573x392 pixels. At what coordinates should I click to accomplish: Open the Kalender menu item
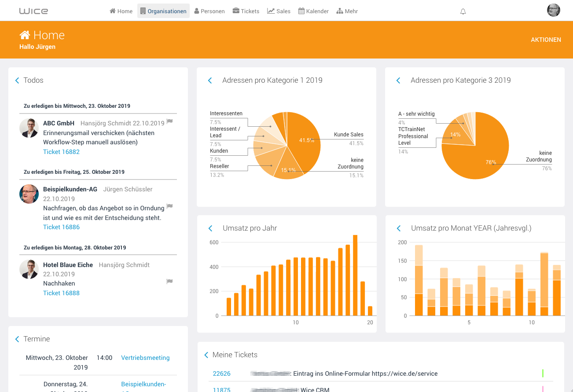pyautogui.click(x=313, y=11)
